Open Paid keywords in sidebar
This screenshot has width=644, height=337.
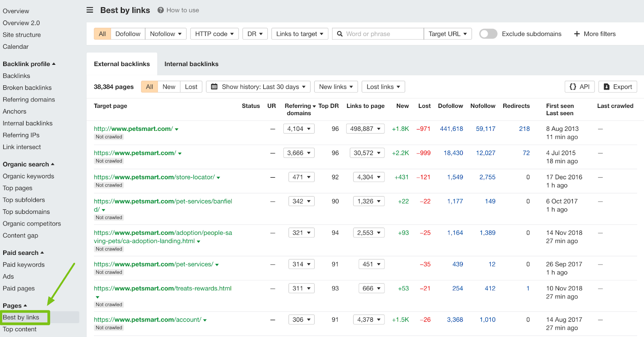pos(24,265)
